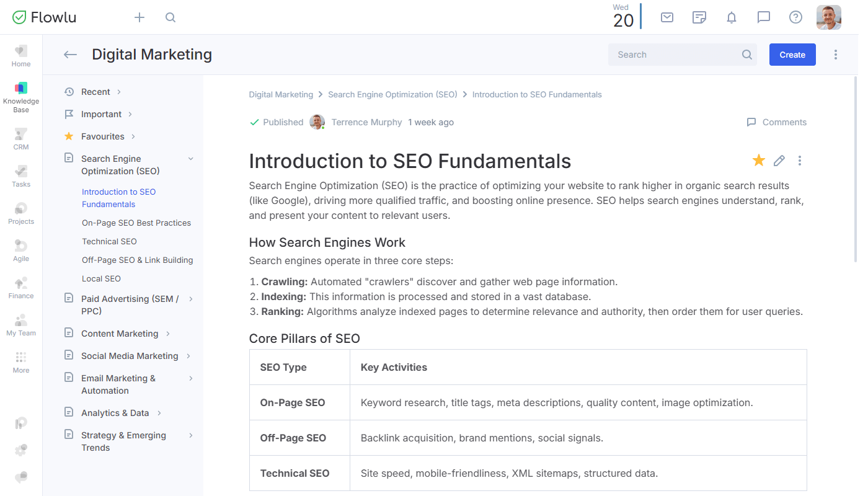Open the Comments section link
Viewport: 868px width, 496px height.
pos(777,122)
